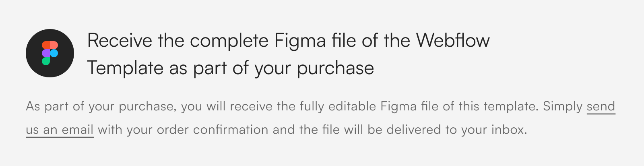Viewport: 644px width, 166px height.
Task: Click the word "Simply" in the paragraph
Action: [x=562, y=107]
